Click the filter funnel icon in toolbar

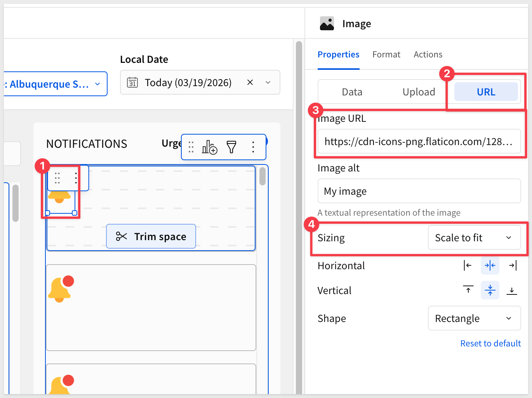tap(231, 147)
